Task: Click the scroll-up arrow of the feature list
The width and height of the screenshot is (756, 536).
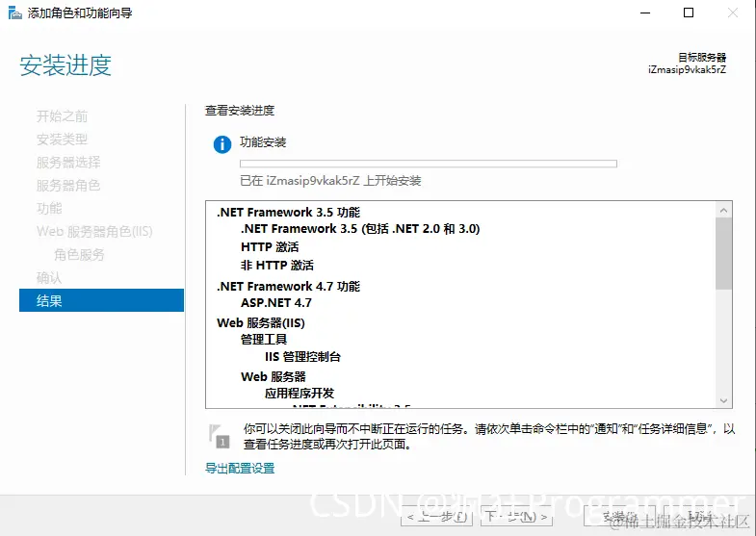Action: click(723, 210)
